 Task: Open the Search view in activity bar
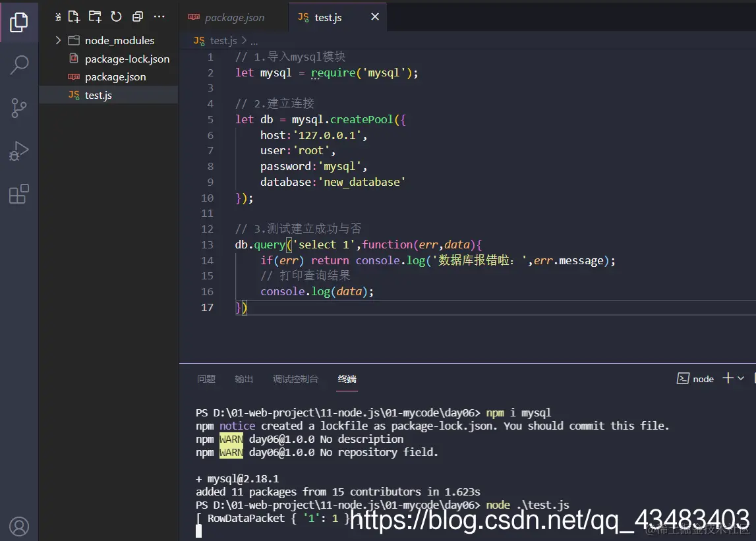19,65
